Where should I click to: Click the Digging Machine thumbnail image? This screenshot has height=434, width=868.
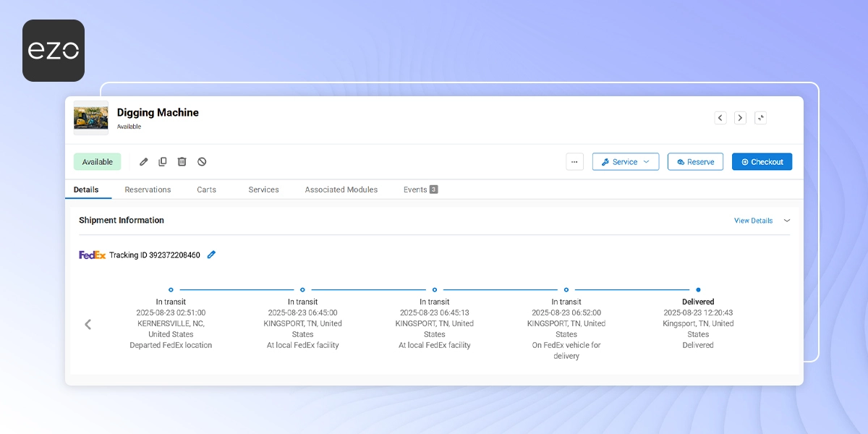[x=90, y=118]
